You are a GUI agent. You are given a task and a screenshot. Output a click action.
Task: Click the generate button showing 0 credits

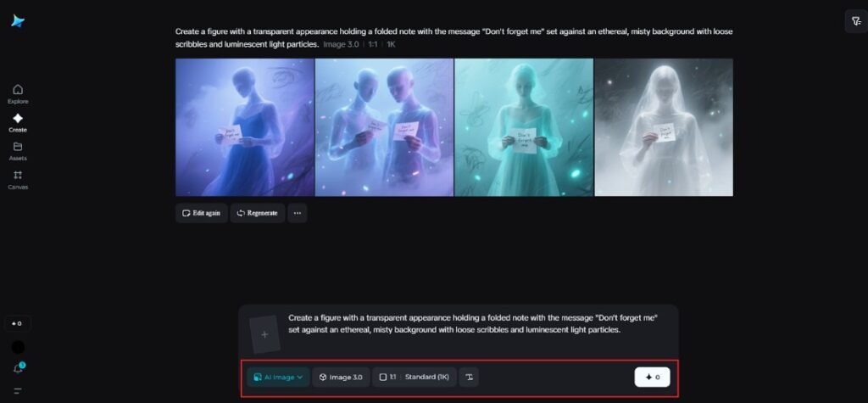[x=652, y=377]
